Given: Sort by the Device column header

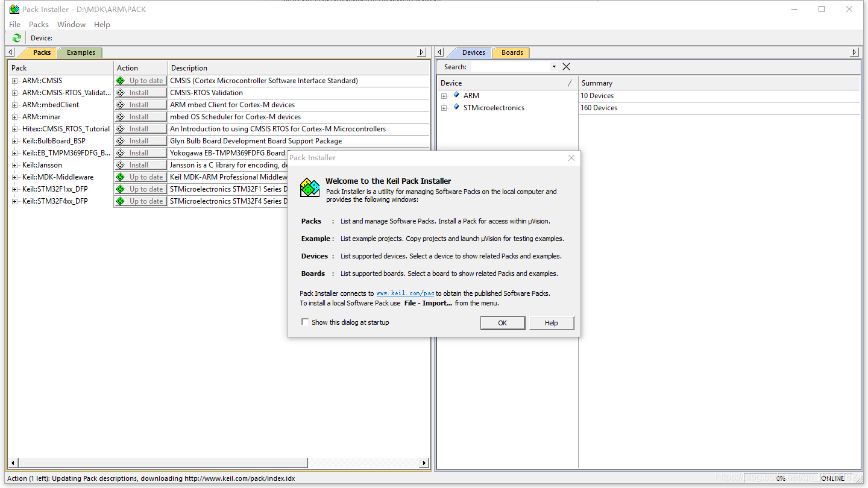Looking at the screenshot, I should [x=508, y=83].
